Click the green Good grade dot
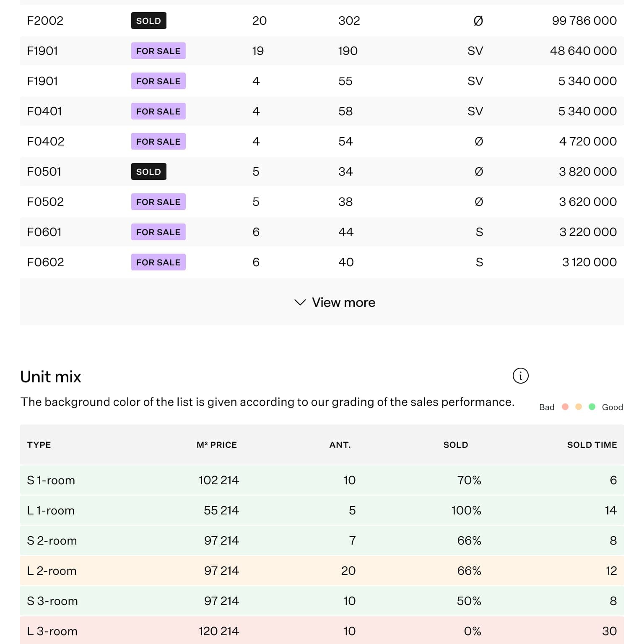Image resolution: width=644 pixels, height=644 pixels. click(x=592, y=407)
